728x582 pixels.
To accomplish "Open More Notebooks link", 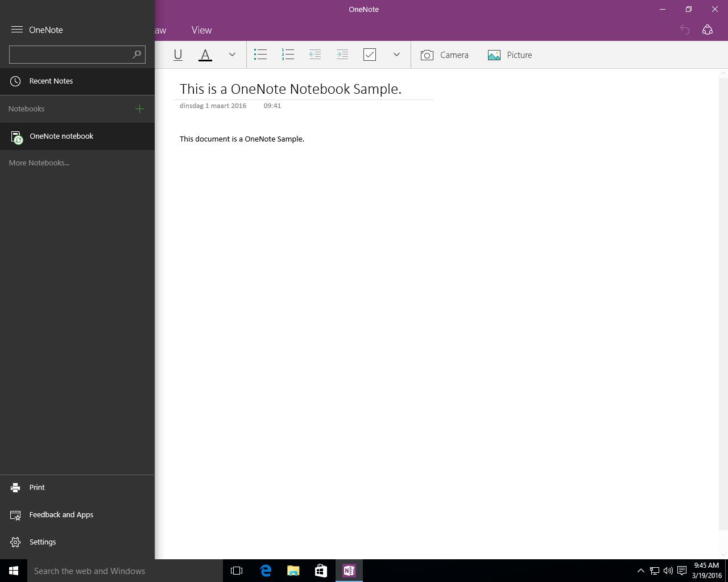I will pos(39,163).
